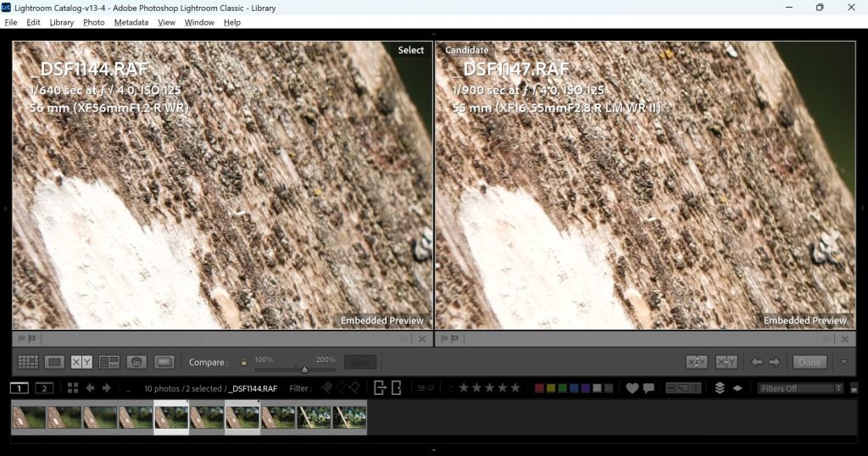Image resolution: width=868 pixels, height=456 pixels.
Task: Deselect the Select photo with X
Action: [x=422, y=339]
